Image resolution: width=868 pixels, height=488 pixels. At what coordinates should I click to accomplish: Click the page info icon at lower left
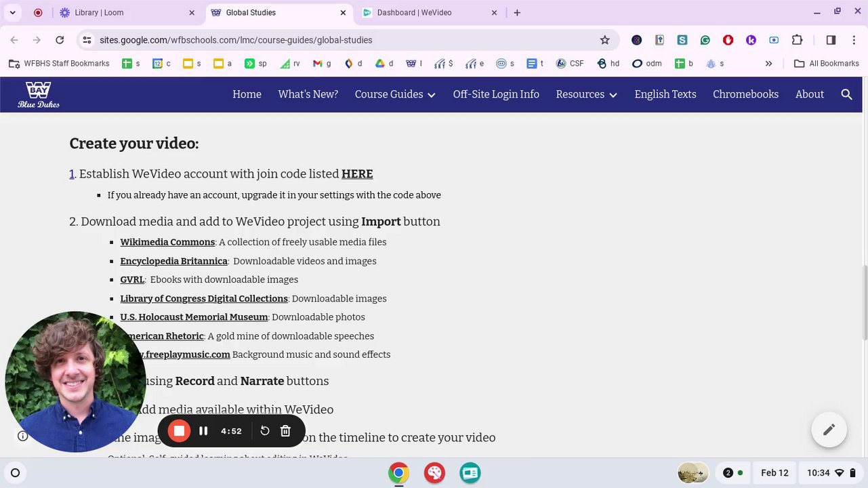pyautogui.click(x=23, y=436)
